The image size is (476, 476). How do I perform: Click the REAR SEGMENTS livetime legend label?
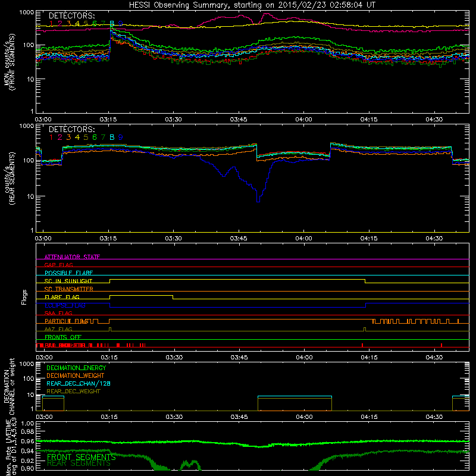click(79, 464)
